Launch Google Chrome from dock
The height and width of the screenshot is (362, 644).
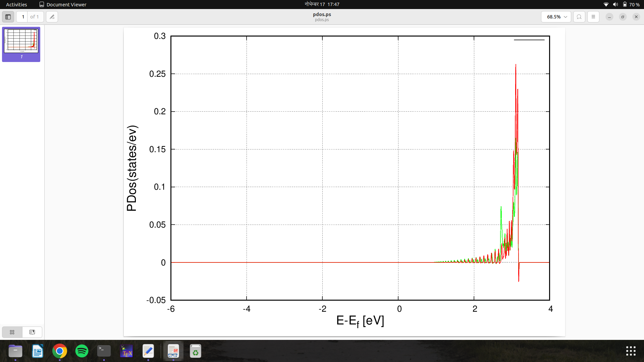click(x=60, y=351)
